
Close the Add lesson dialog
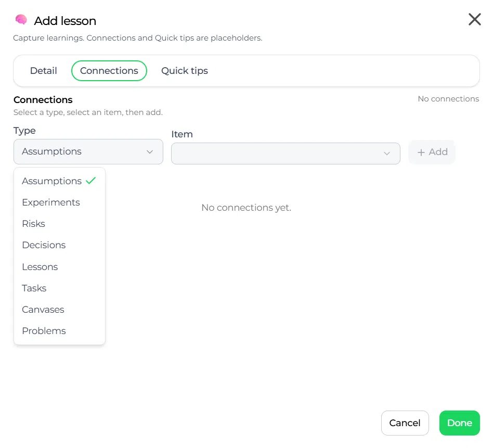(474, 19)
